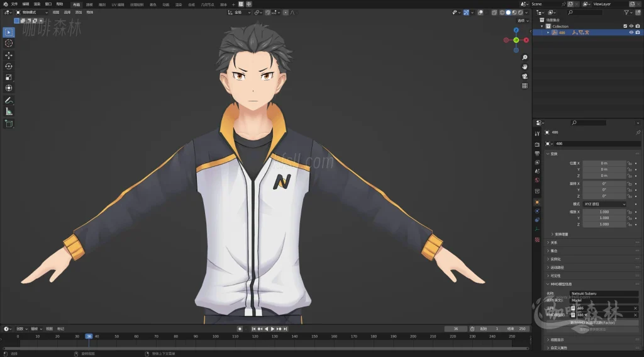Open the Render properties tab
Screen dimensions: 644x357
pyautogui.click(x=537, y=144)
